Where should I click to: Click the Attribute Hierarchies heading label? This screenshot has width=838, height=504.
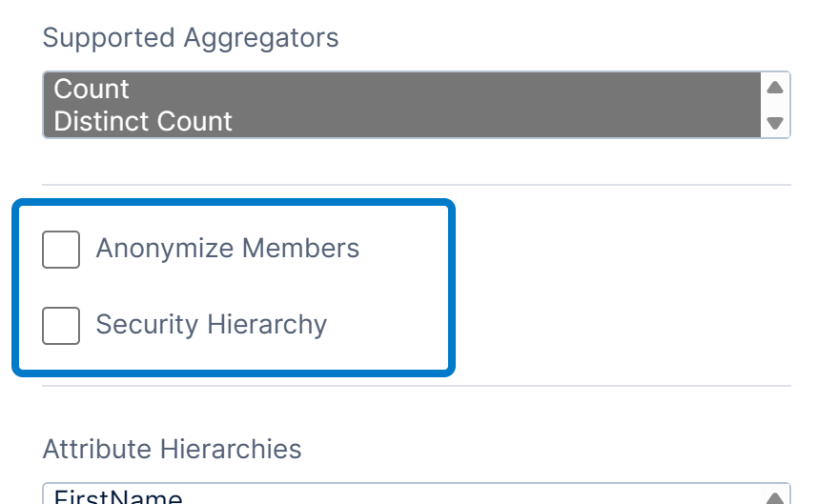(172, 448)
